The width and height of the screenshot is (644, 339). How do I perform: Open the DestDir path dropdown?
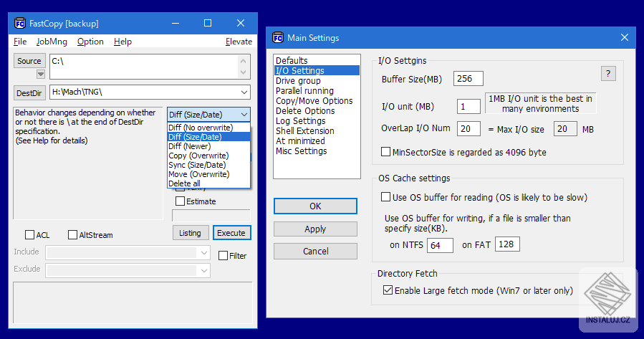pyautogui.click(x=244, y=92)
